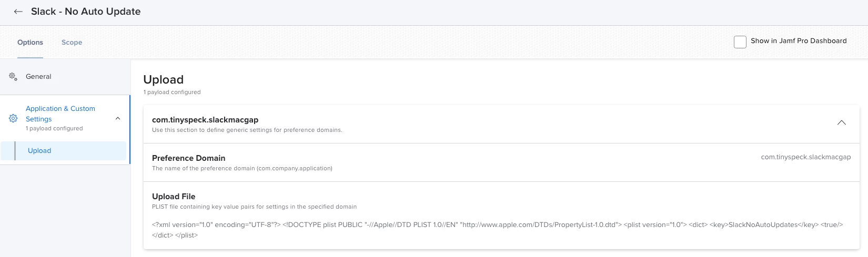This screenshot has width=868, height=257.
Task: Open the Application & Custom Settings link
Action: [x=60, y=114]
